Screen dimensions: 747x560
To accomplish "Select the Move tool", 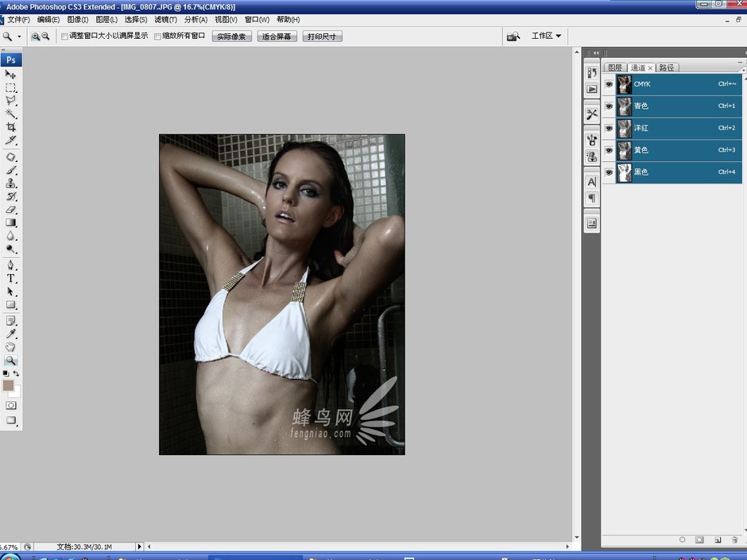I will click(10, 75).
